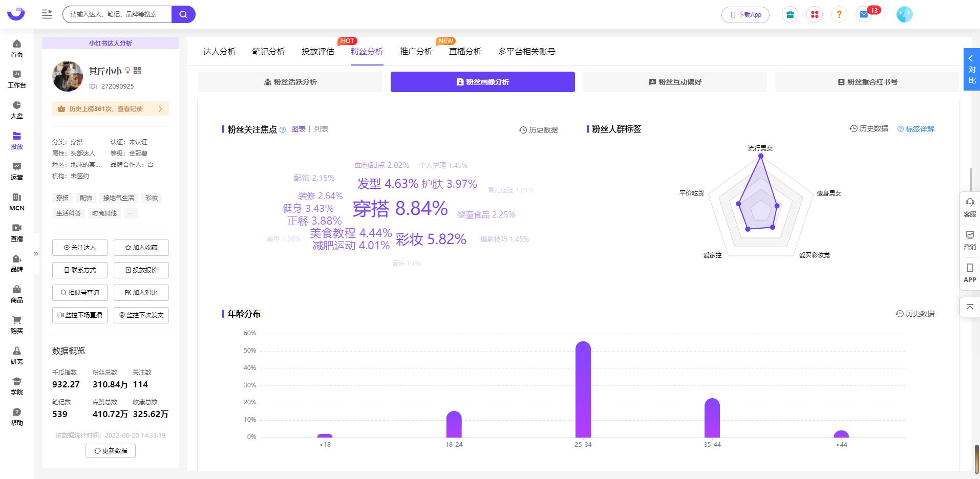Image resolution: width=980 pixels, height=479 pixels.
Task: Expand the left sidebar double-chevron handle
Action: click(36, 254)
